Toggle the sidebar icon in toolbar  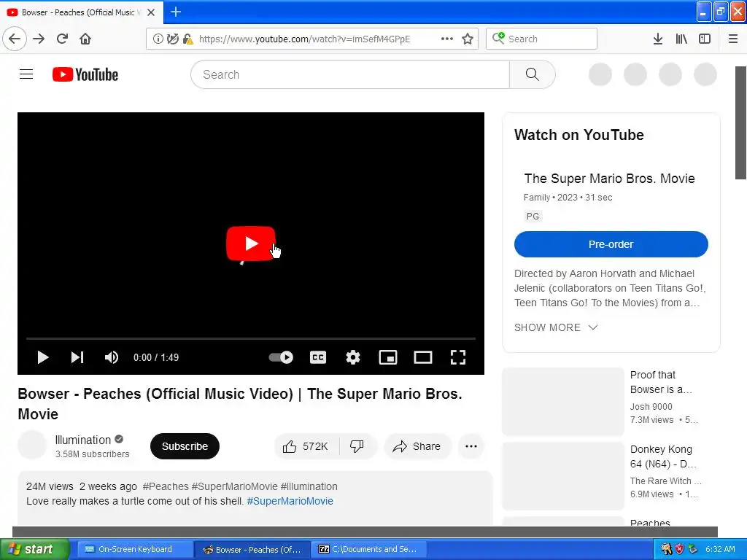(x=705, y=39)
